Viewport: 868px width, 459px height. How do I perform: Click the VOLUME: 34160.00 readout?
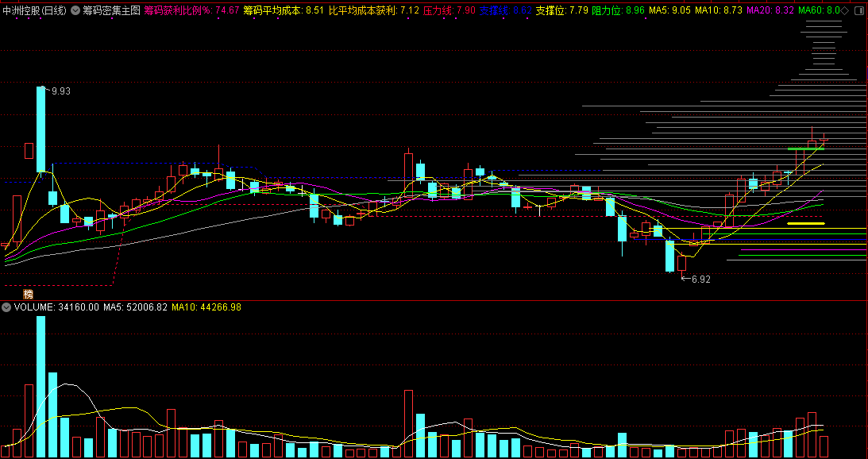tap(56, 307)
